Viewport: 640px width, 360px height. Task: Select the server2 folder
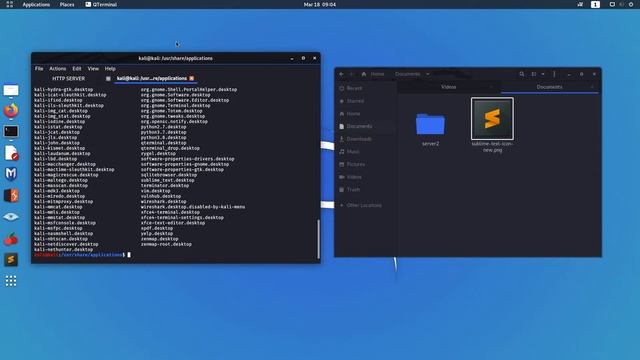click(430, 129)
